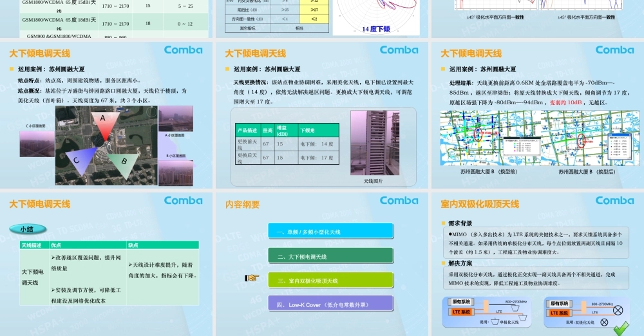Click the 14 度下倾 polar pattern label
The width and height of the screenshot is (644, 336).
tap(376, 29)
